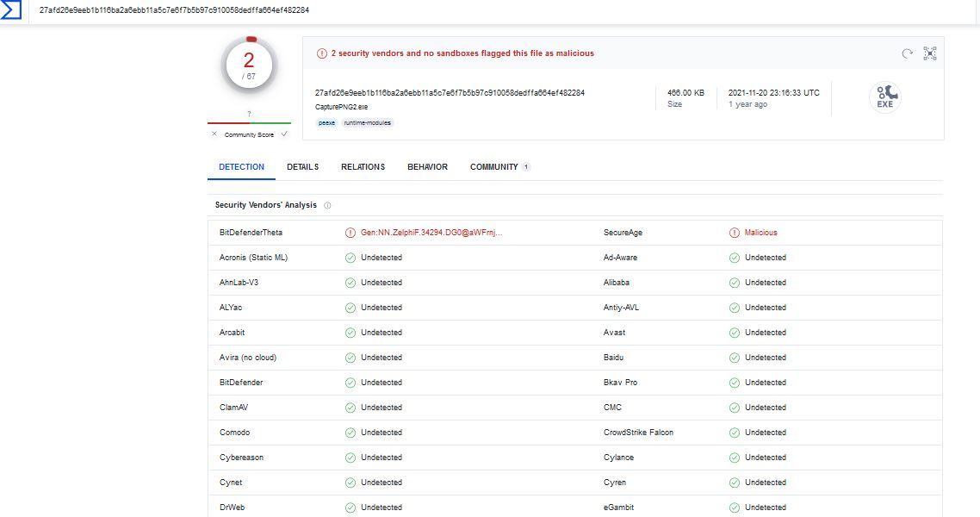Click the 2 / 67 detection score circle
The width and height of the screenshot is (980, 517).
[249, 65]
